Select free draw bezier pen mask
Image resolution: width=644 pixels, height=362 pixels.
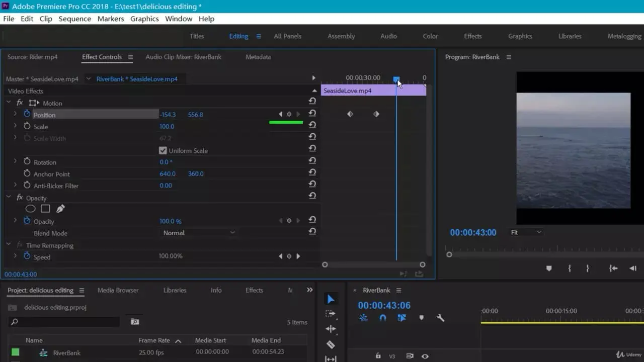pos(60,209)
